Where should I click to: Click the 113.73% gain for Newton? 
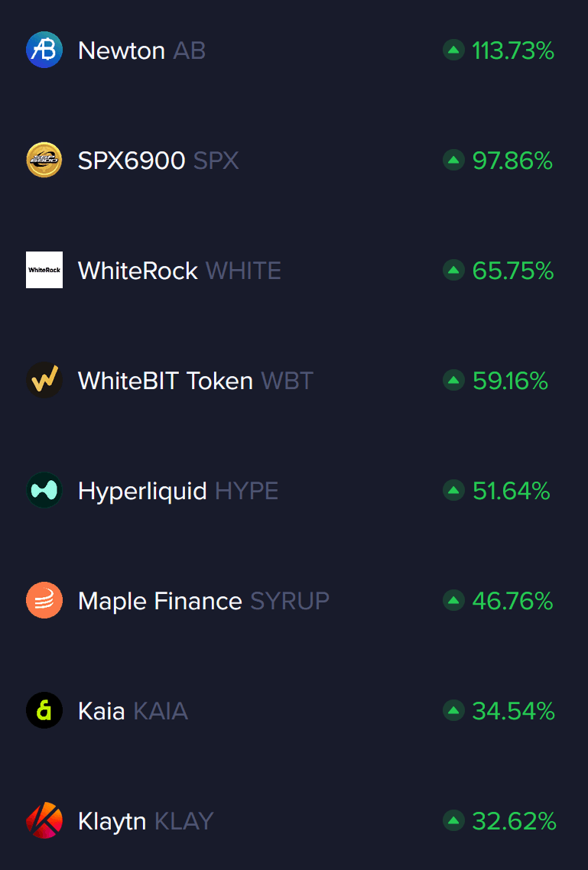[x=513, y=51]
